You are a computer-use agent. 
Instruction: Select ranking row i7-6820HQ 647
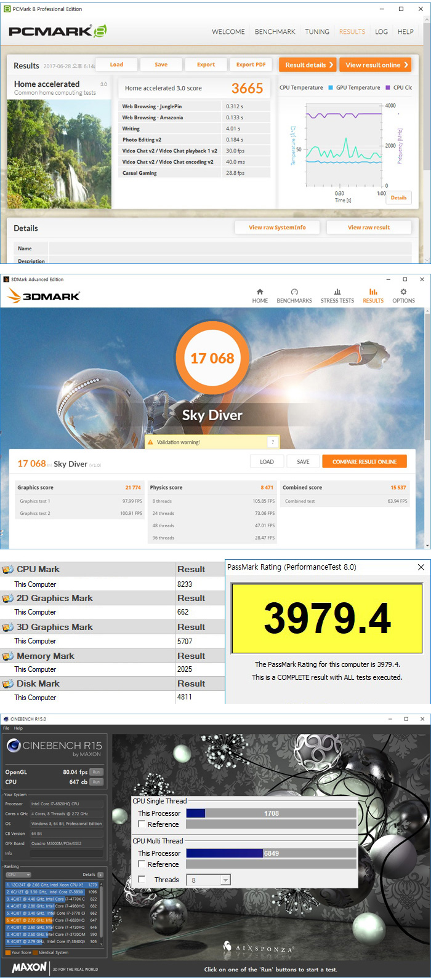52,920
